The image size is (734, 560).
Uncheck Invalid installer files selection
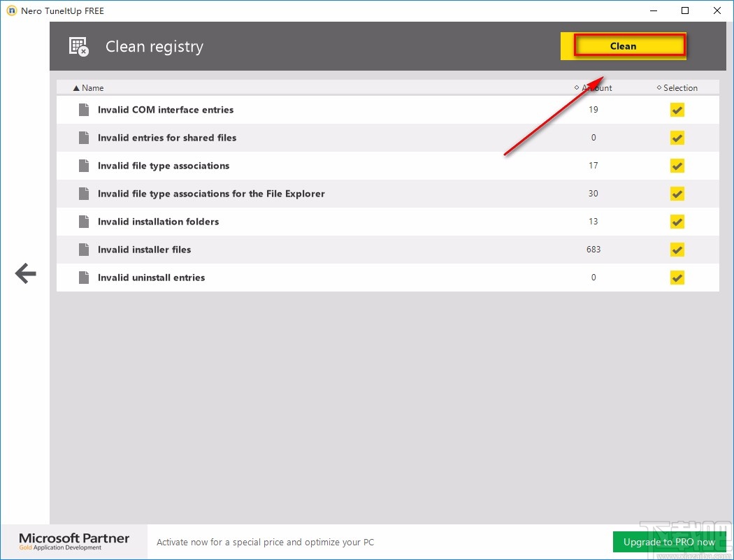coord(677,250)
